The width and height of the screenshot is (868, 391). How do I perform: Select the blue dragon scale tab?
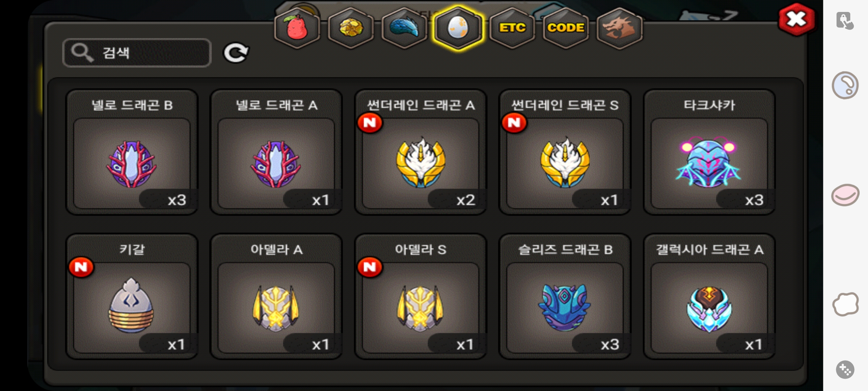(404, 28)
